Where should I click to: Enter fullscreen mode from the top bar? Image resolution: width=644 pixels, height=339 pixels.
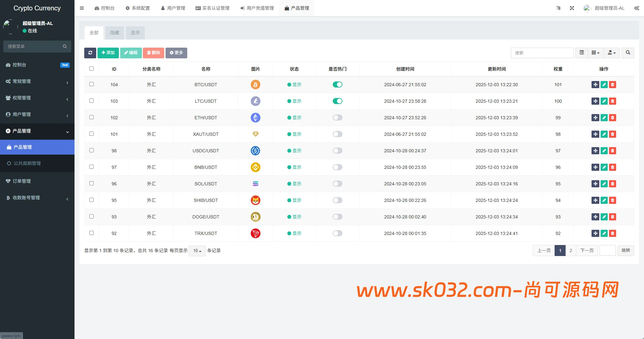572,8
